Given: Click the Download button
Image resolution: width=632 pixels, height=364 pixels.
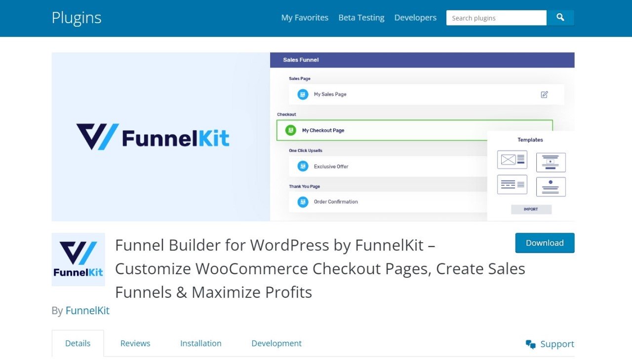Looking at the screenshot, I should [x=545, y=243].
